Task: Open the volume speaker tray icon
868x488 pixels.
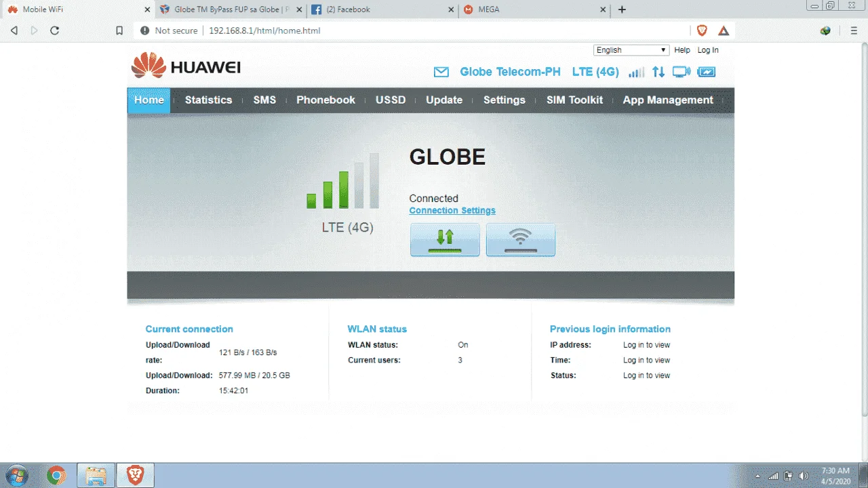Action: pyautogui.click(x=804, y=476)
